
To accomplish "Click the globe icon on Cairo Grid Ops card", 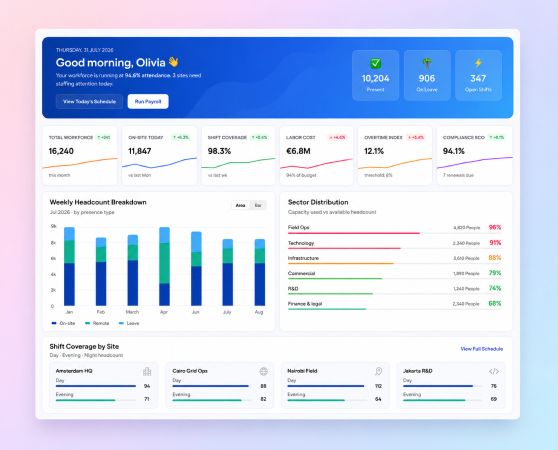I will point(263,371).
